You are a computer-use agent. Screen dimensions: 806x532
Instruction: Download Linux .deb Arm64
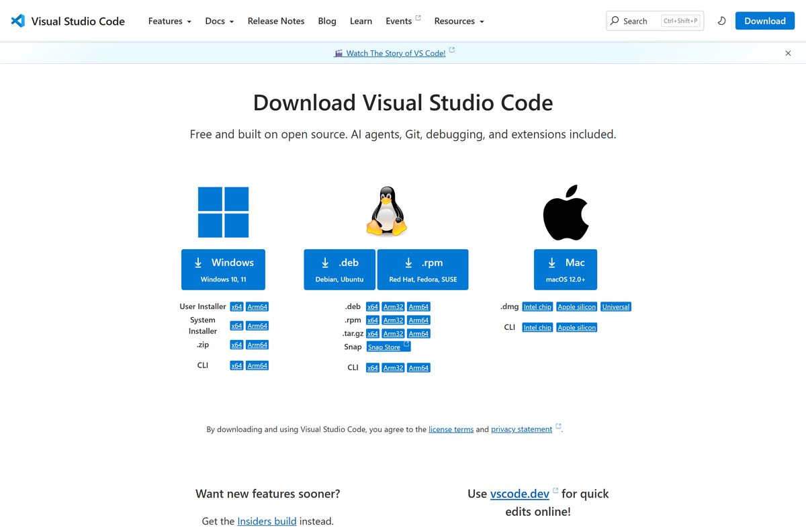[x=419, y=307]
